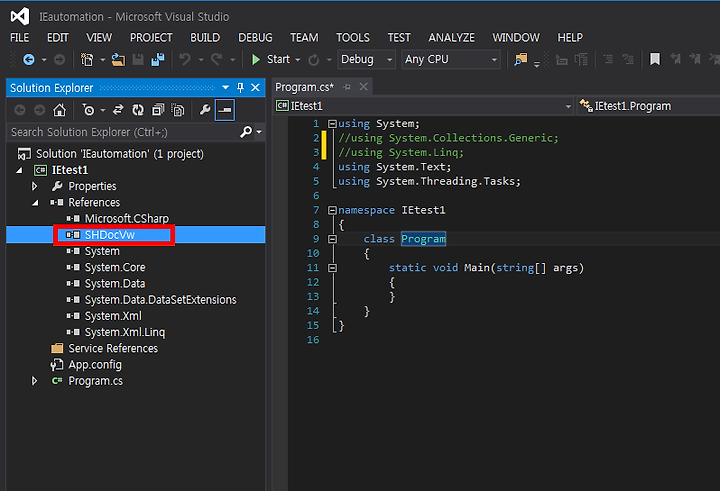Viewport: 720px width, 491px height.
Task: Click the search magnifier icon in Solution Explorer
Action: click(246, 132)
